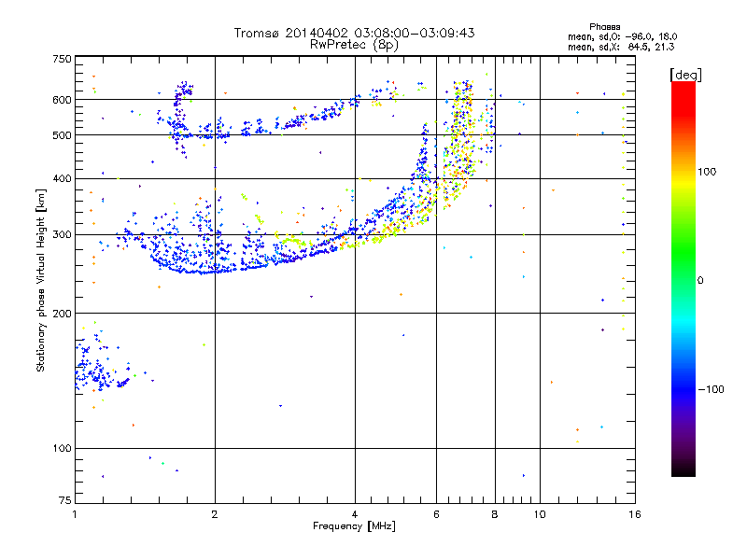This screenshot has width=747, height=560.
Task: Click the x-axis '8' tick label
Action: coord(495,514)
